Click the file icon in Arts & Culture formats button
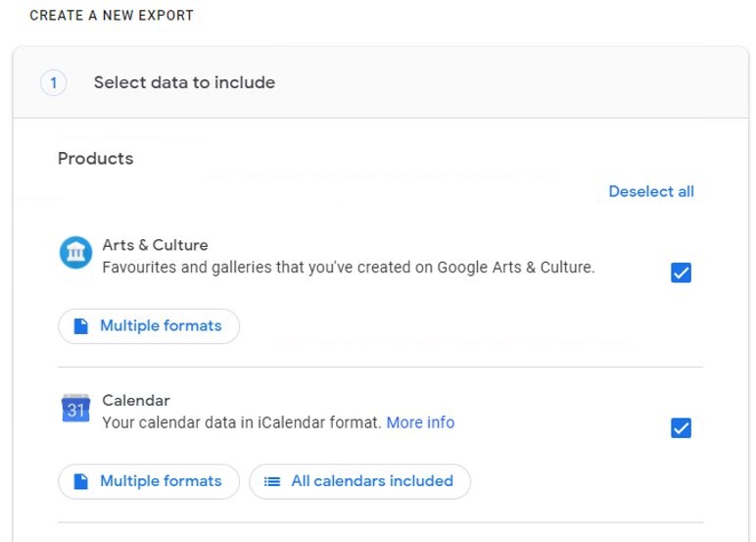 [81, 326]
